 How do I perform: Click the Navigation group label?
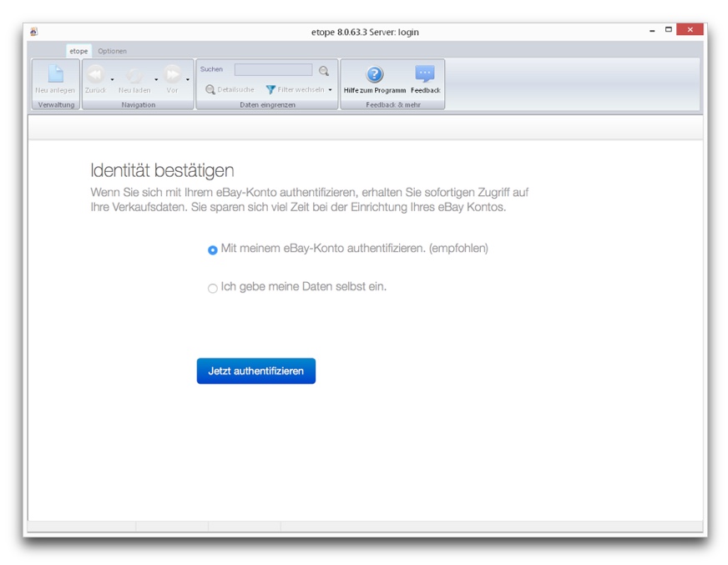139,105
